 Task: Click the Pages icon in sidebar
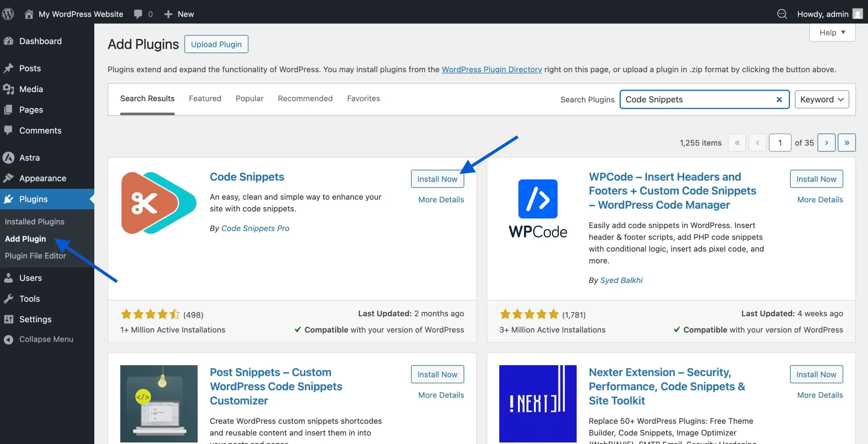[x=8, y=110]
